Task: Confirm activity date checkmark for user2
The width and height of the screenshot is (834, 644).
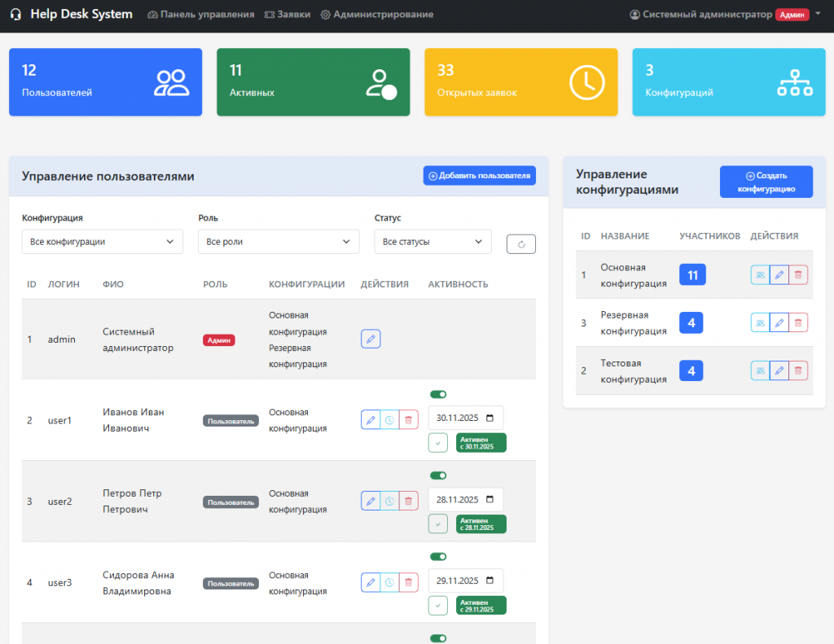Action: coord(437,524)
